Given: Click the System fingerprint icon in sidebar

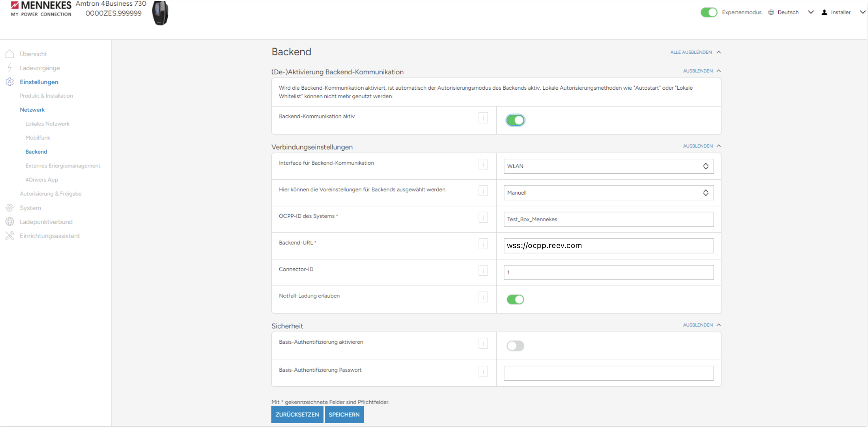Looking at the screenshot, I should 10,208.
